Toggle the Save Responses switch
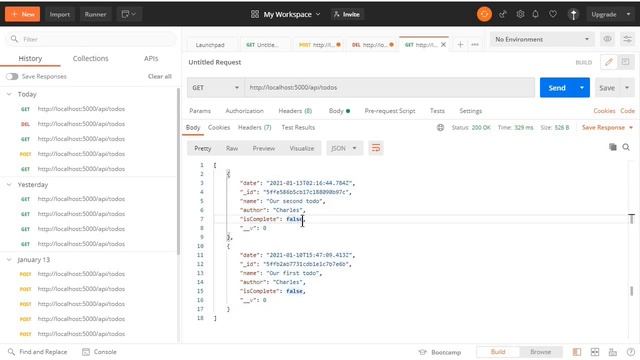 pos(12,76)
